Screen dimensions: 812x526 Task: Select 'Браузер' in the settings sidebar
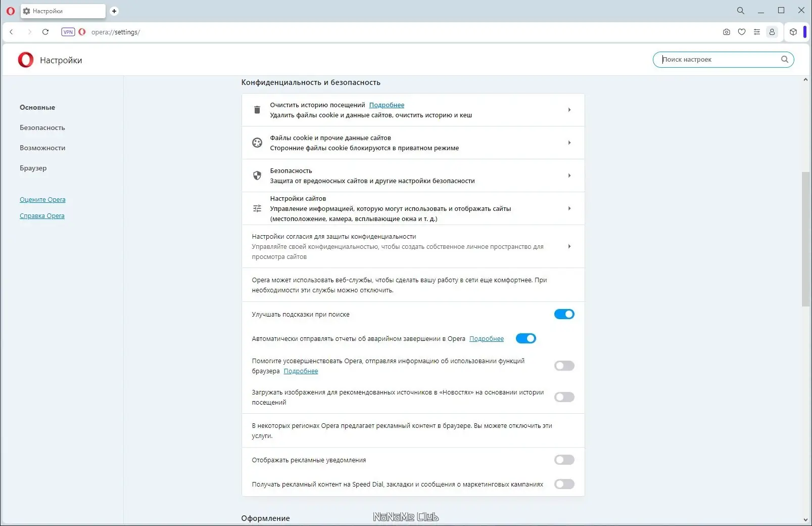click(x=33, y=168)
